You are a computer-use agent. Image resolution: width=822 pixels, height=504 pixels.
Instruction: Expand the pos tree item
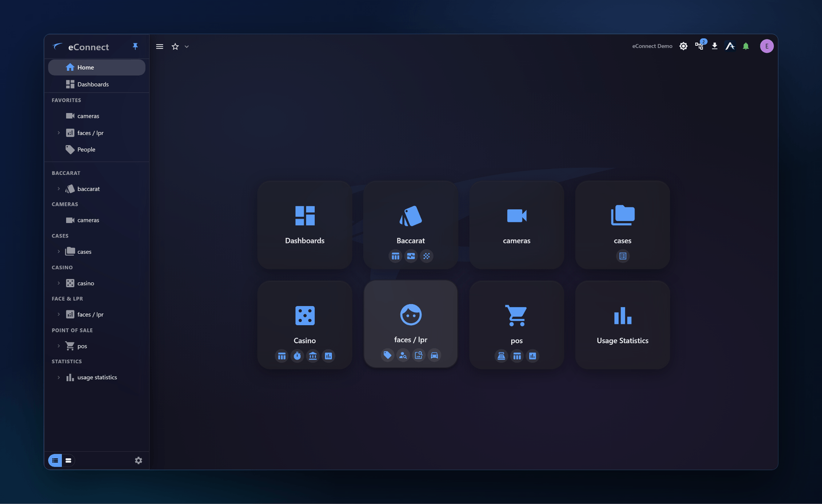[x=59, y=346]
